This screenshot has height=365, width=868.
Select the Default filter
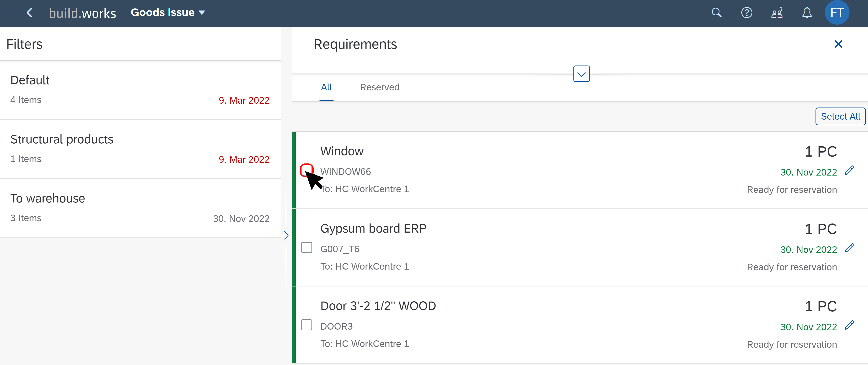(140, 90)
